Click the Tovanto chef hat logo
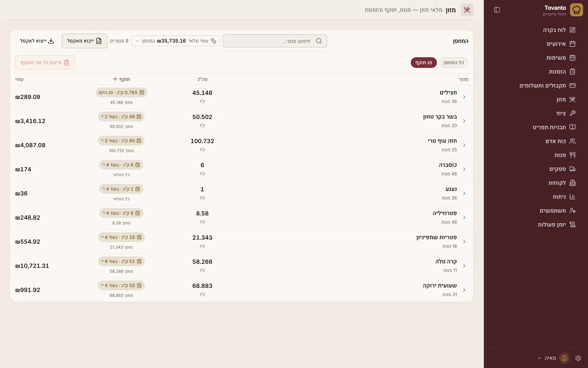The width and height of the screenshot is (588, 368). pyautogui.click(x=576, y=10)
